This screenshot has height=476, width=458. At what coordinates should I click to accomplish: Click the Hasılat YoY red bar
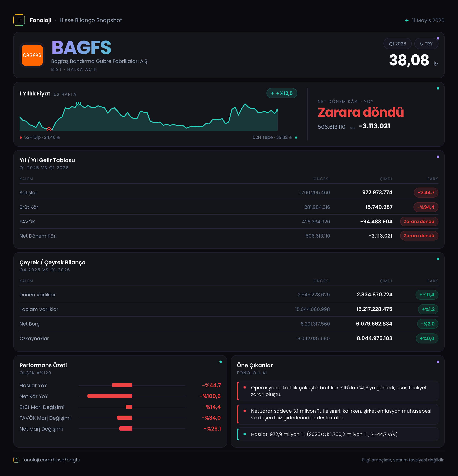pyautogui.click(x=122, y=385)
